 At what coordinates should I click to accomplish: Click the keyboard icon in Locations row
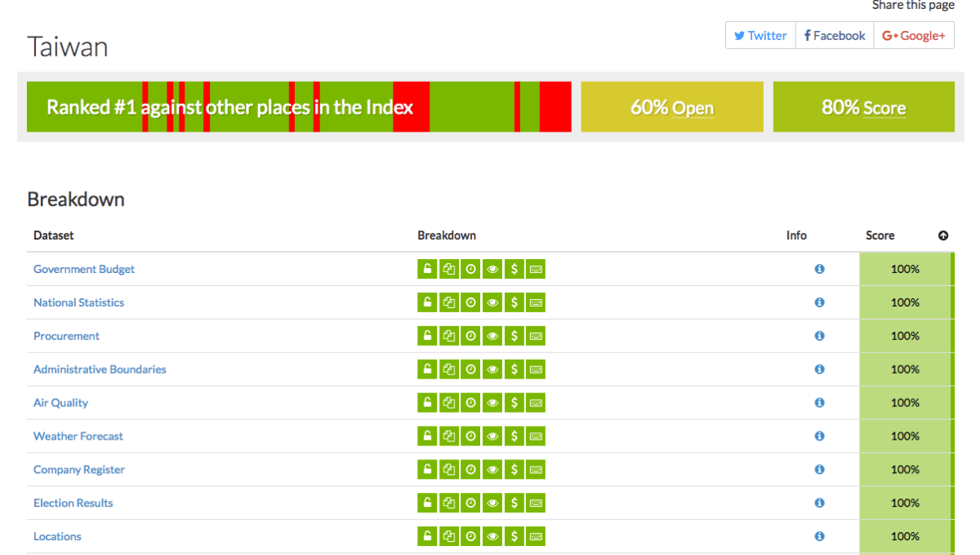click(x=536, y=537)
